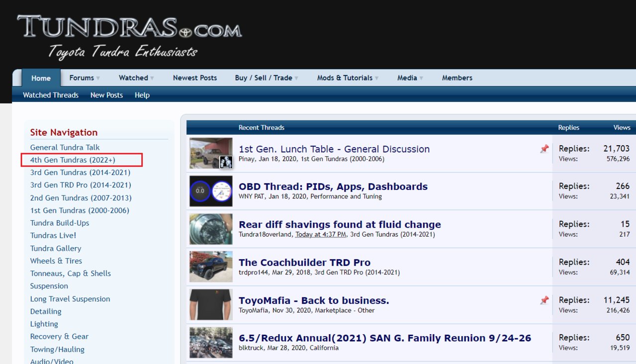Expand the Media dropdown arrow
This screenshot has height=364, width=636.
(x=421, y=78)
